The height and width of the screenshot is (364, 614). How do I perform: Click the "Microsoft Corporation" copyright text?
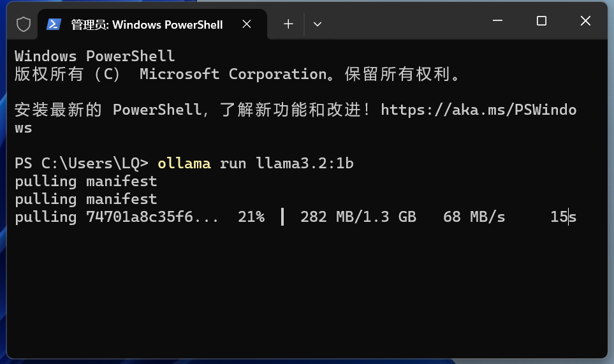pyautogui.click(x=224, y=74)
